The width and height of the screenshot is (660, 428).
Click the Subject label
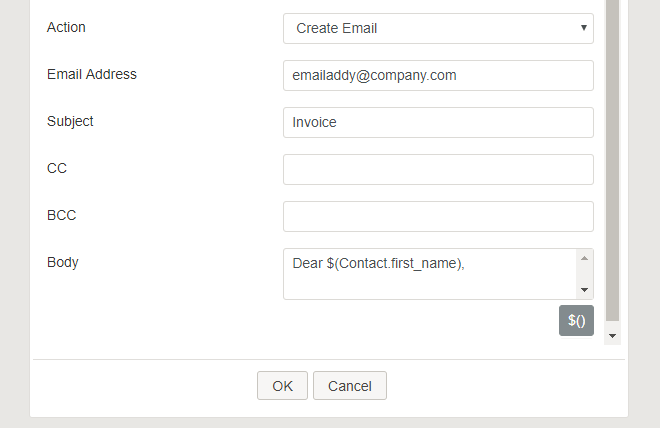point(70,122)
